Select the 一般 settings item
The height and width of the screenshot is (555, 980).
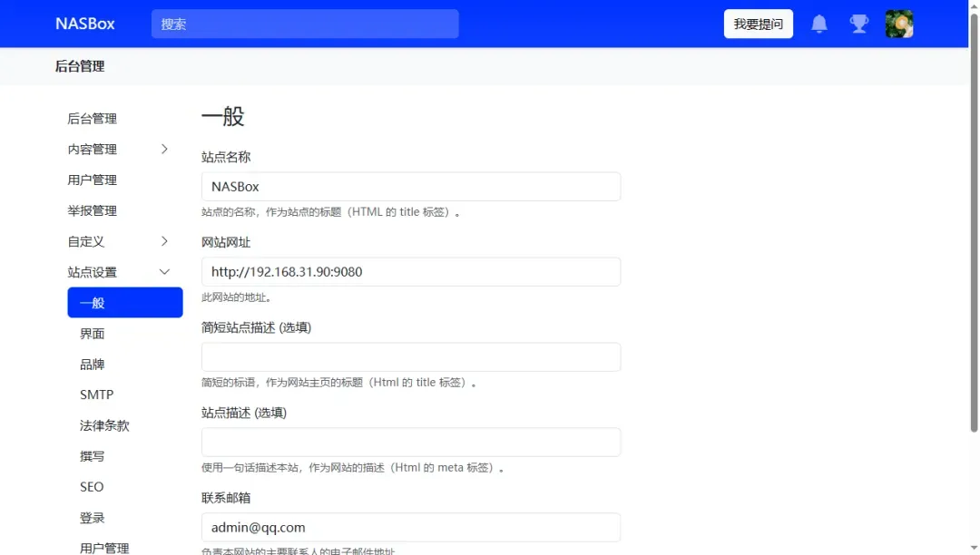tap(125, 303)
